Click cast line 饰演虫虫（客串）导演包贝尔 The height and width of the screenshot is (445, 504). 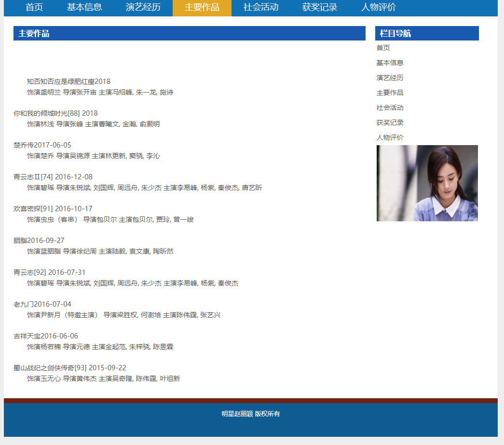click(110, 220)
